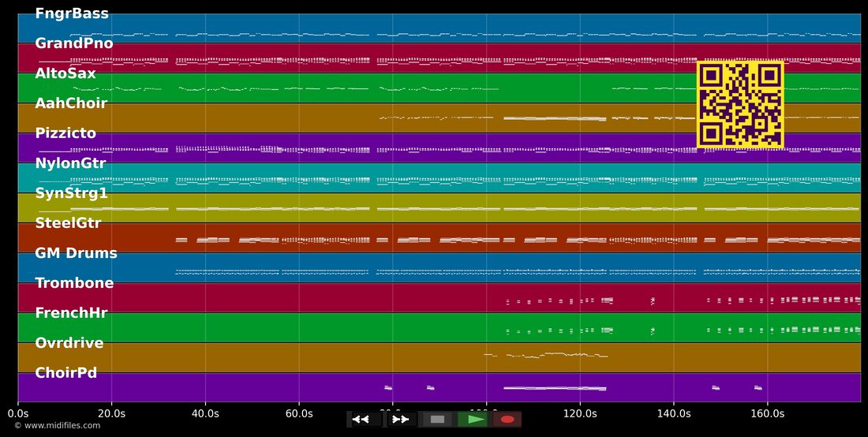Select the ChoirPd track label
868x437 pixels.
[65, 372]
